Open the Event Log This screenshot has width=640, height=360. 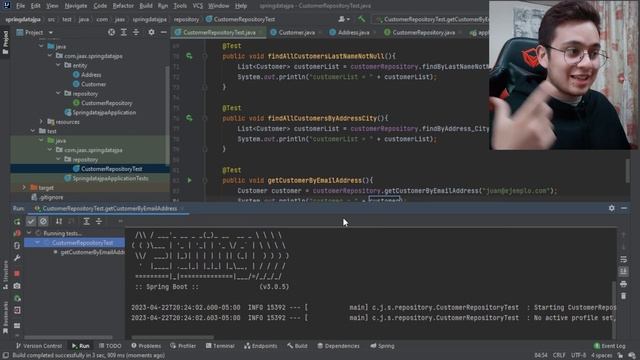pos(609,346)
